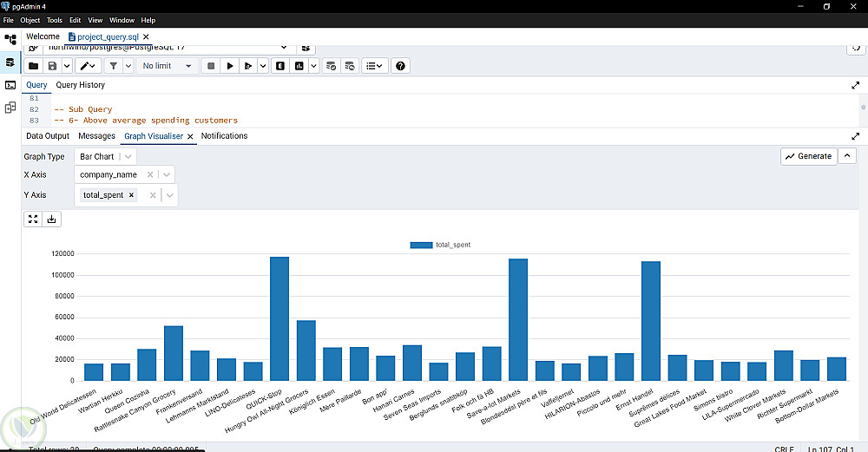Run the query with Execute play button
Screen dimensions: 868x452
tap(230, 66)
